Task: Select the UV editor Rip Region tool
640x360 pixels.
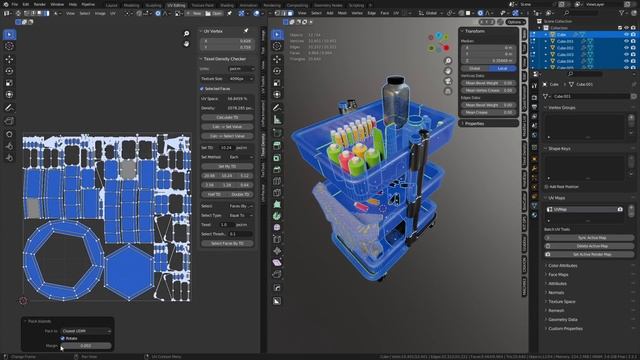Action: click(9, 121)
